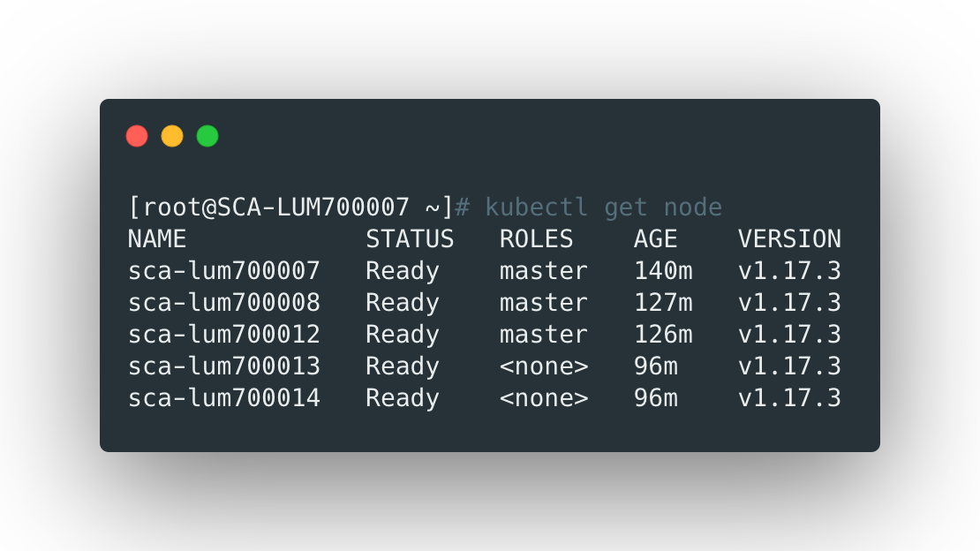Viewport: 980px width, 551px height.
Task: Click the red close window dot
Action: pyautogui.click(x=137, y=136)
